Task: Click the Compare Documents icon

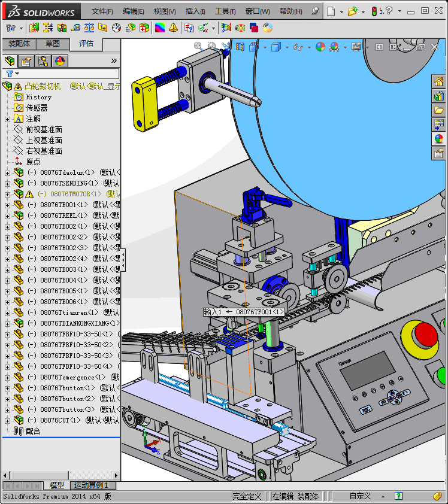Action: pyautogui.click(x=189, y=28)
